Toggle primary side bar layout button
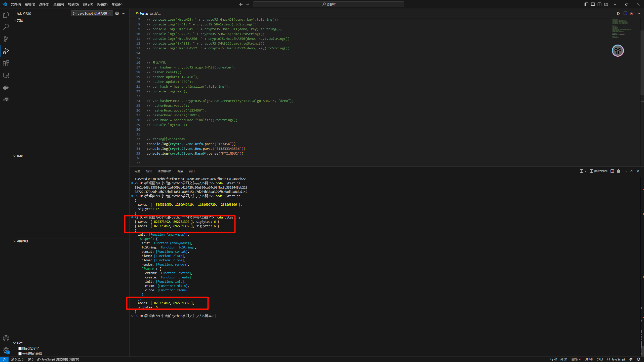 click(x=586, y=4)
